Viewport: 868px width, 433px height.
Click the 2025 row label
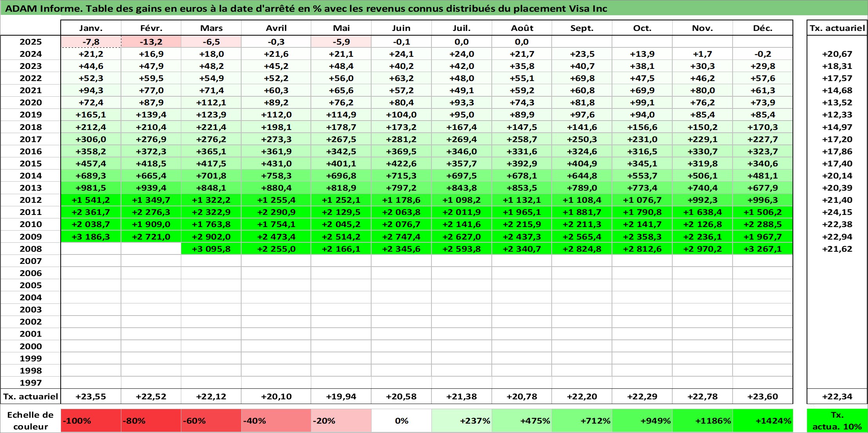click(31, 42)
